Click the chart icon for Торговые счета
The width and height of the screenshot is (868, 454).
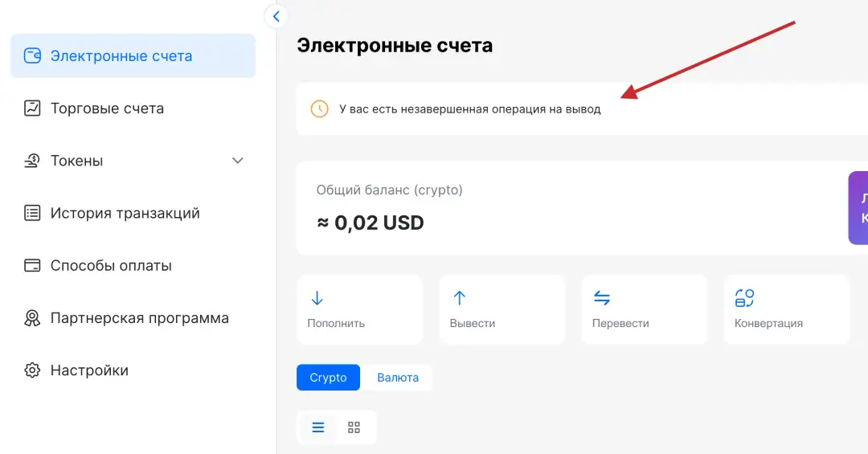click(32, 108)
